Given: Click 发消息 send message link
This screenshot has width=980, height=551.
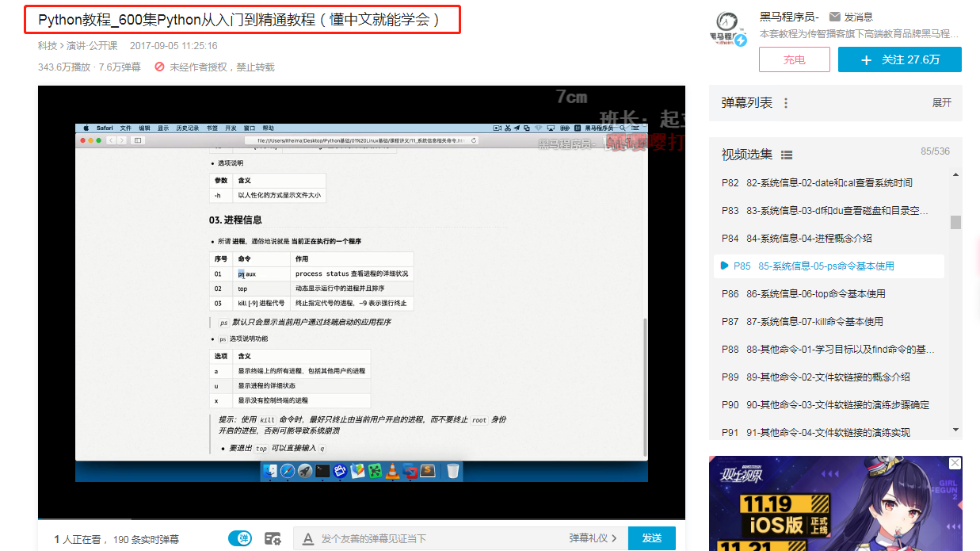Looking at the screenshot, I should 858,17.
